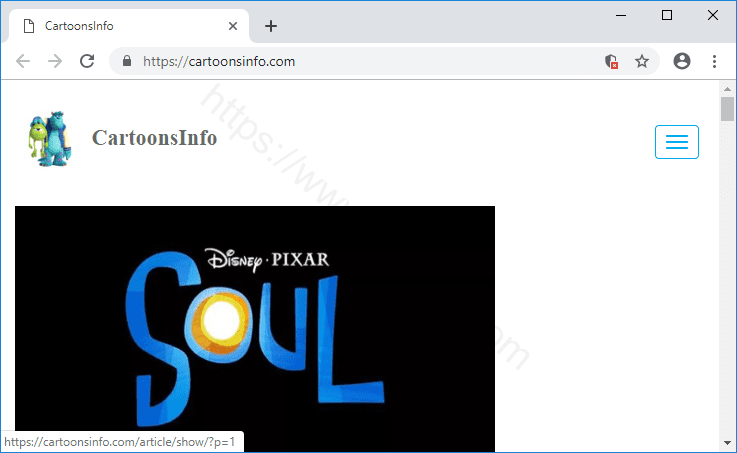The width and height of the screenshot is (737, 453).
Task: Click the CartoonsInfo site title link
Action: 154,138
